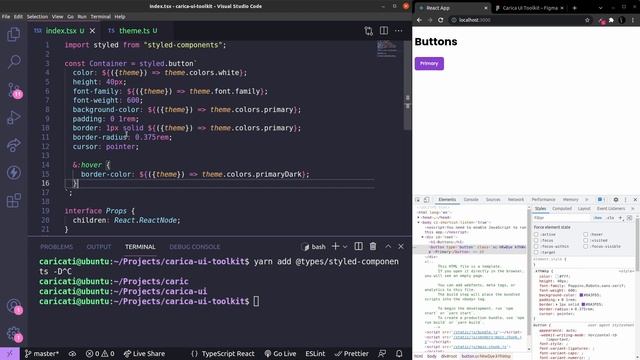The image size is (640, 360).
Task: Click Prettier in status bar
Action: (x=351, y=353)
